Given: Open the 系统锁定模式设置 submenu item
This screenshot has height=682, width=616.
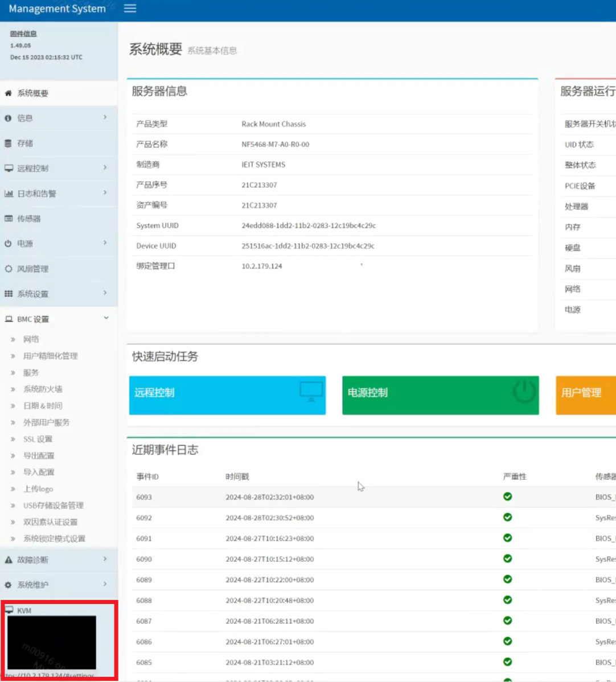Looking at the screenshot, I should coord(55,539).
